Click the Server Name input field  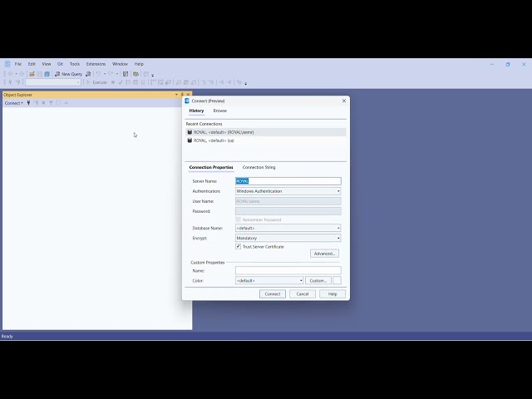coord(288,181)
